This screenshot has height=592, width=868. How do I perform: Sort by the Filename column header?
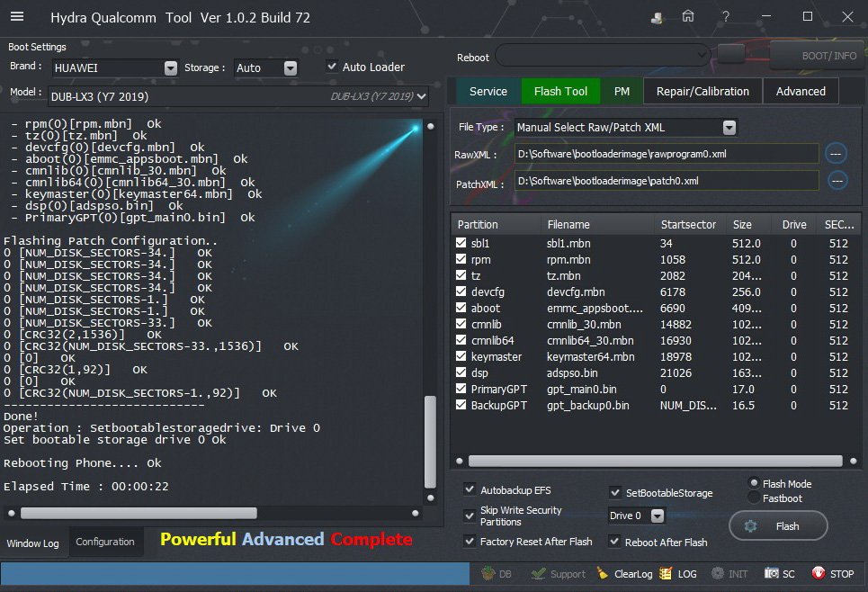[x=598, y=224]
